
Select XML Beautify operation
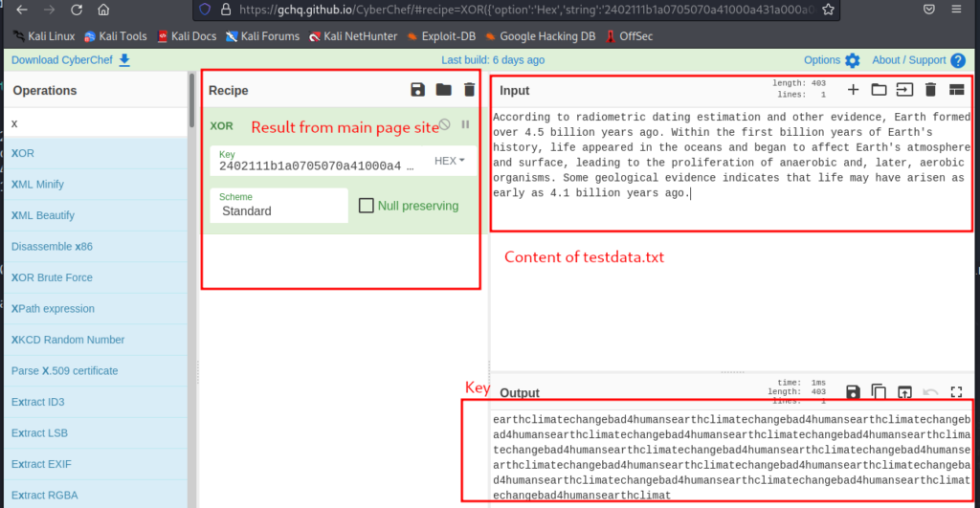coord(97,215)
